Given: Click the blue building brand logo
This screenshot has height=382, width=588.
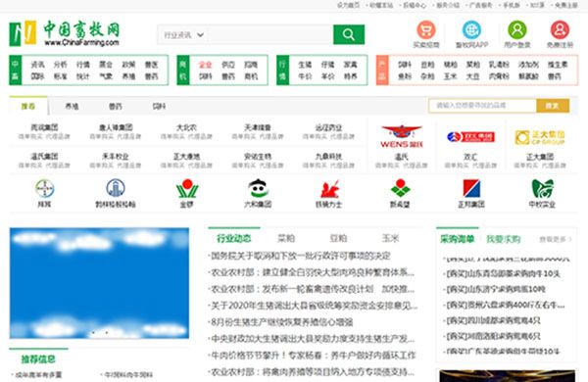Looking at the screenshot, I should point(116,188).
